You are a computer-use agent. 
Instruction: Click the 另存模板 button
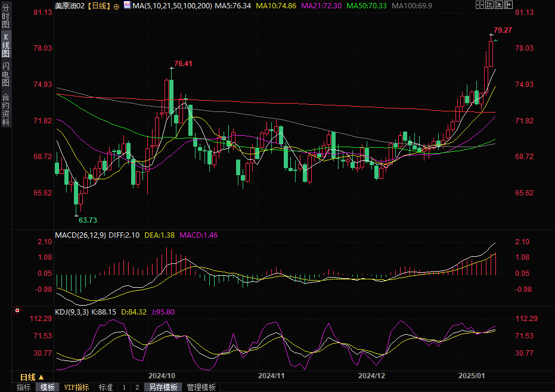point(163,387)
